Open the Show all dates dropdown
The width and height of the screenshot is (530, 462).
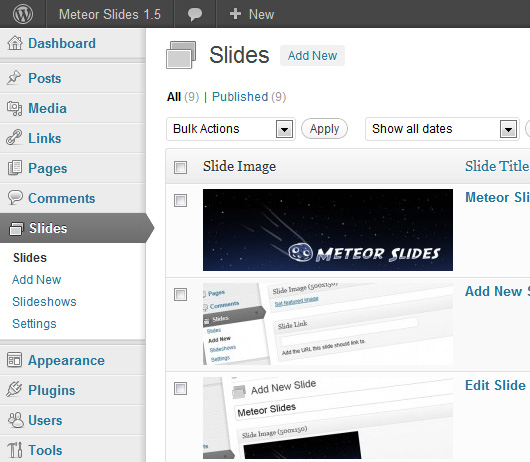click(x=442, y=129)
